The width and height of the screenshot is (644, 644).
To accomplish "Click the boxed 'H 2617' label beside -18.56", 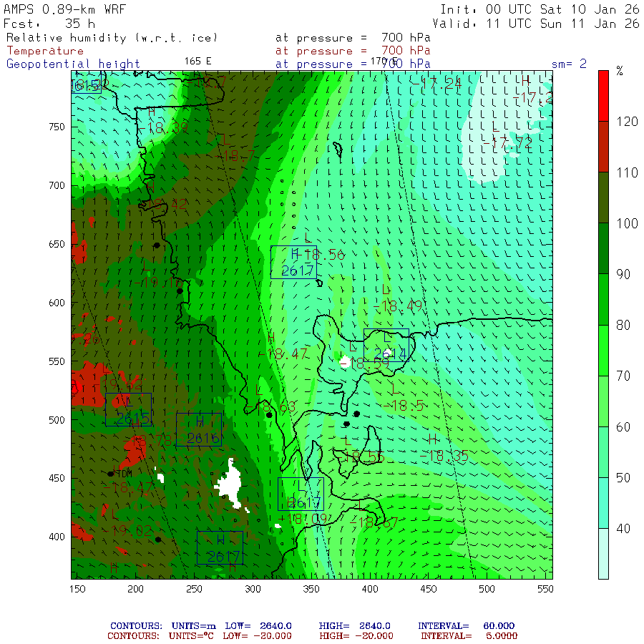I will [x=293, y=262].
